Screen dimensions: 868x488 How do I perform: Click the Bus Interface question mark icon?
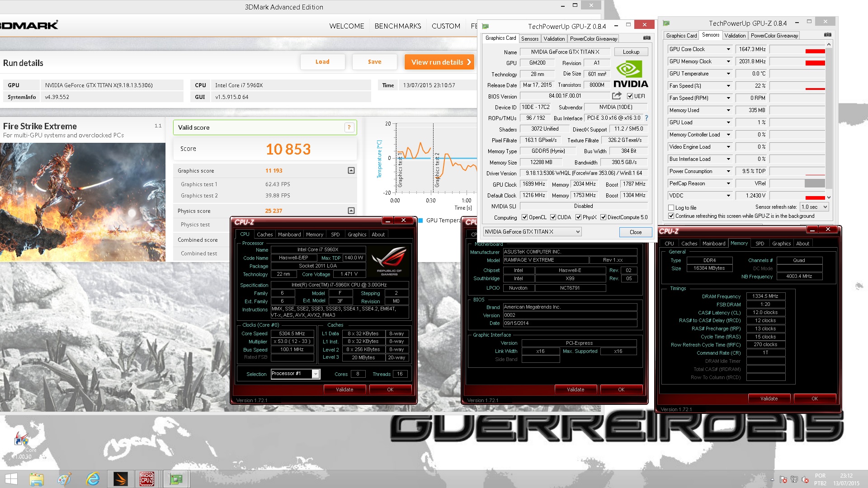(646, 118)
